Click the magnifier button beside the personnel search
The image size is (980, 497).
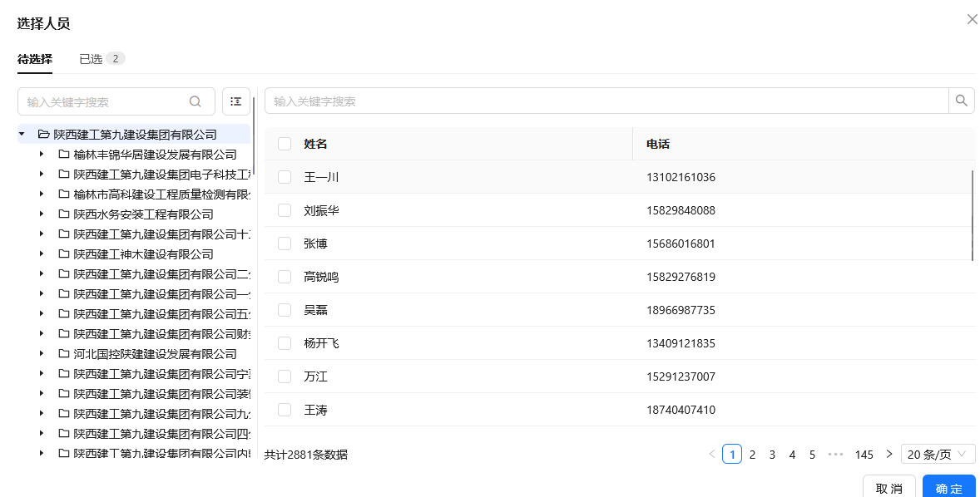click(962, 101)
